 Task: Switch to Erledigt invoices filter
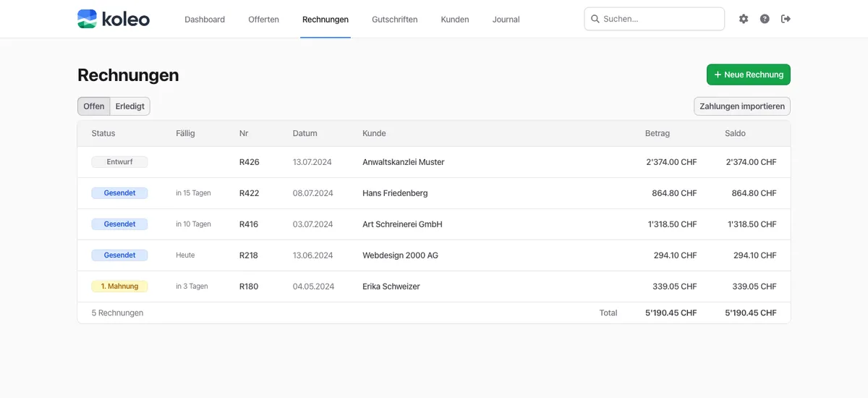[130, 106]
